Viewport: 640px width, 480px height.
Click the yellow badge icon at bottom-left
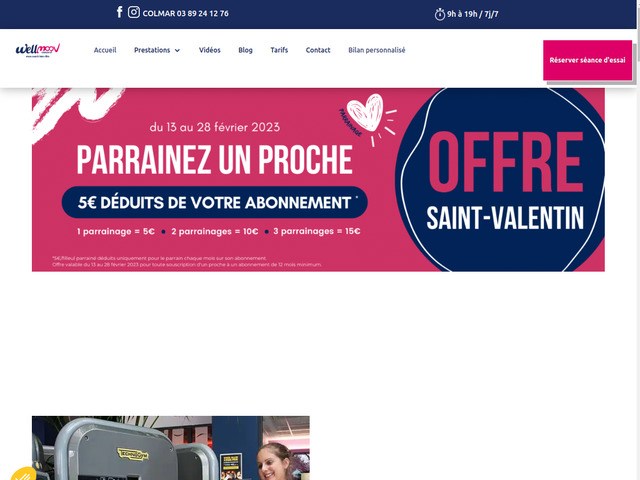coord(24,474)
